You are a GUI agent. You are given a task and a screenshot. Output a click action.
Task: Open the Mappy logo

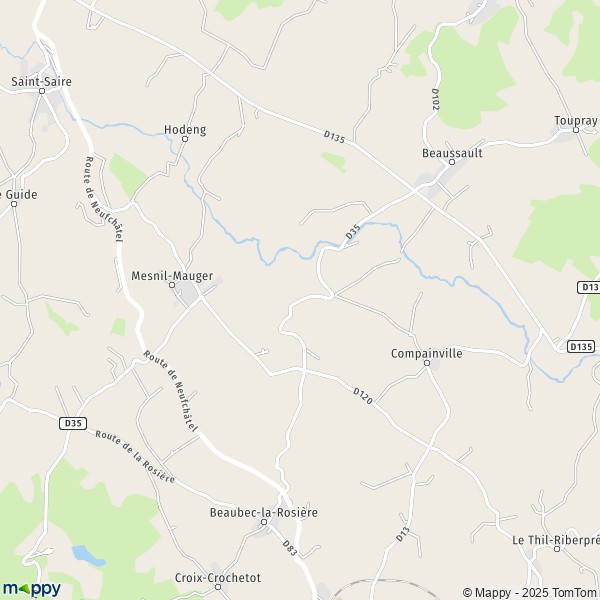point(32,589)
